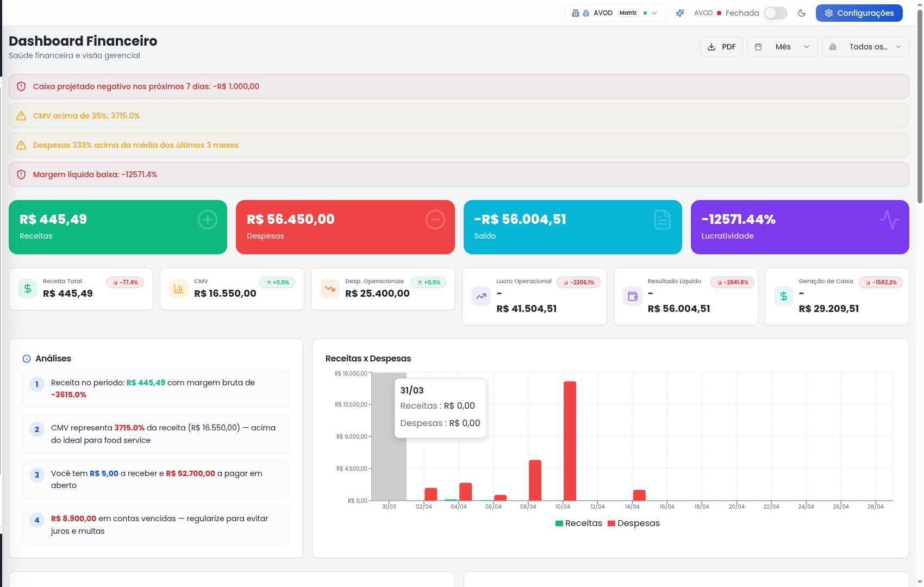The width and height of the screenshot is (924, 587).
Task: Click the -2941.8% badge on Resultado Líquido
Action: tap(732, 283)
